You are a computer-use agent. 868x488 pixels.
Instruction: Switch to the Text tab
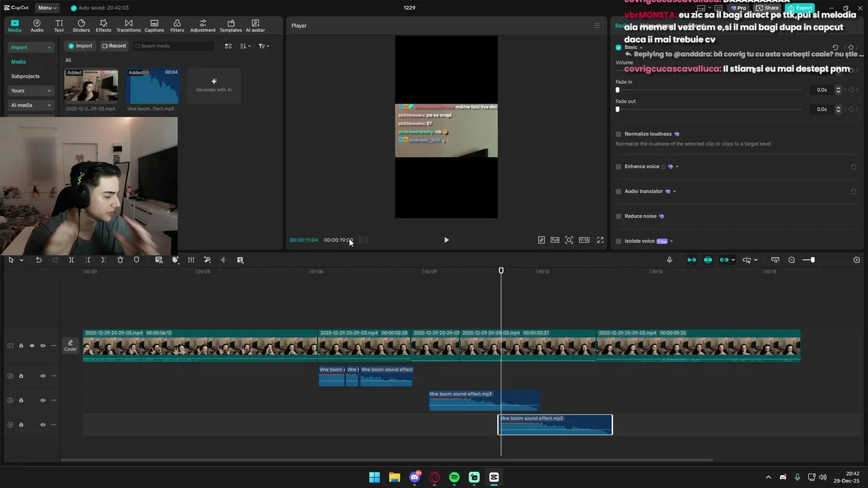tap(59, 26)
